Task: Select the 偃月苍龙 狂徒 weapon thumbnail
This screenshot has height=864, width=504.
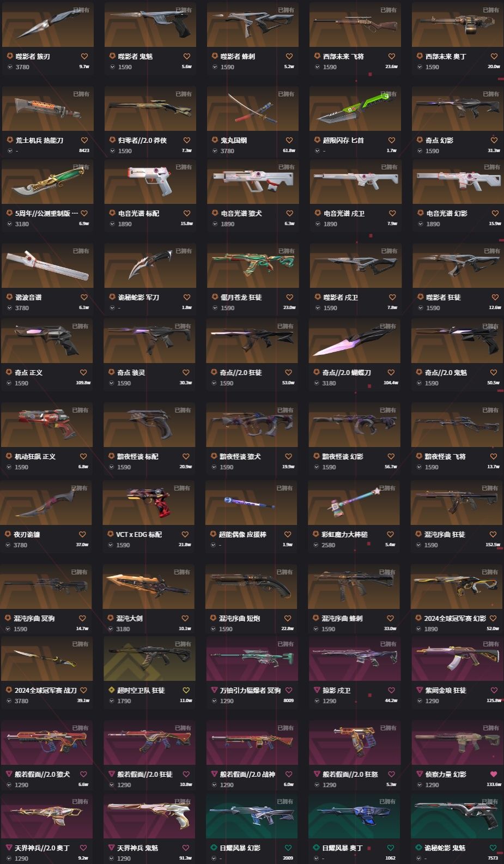Action: [x=253, y=265]
